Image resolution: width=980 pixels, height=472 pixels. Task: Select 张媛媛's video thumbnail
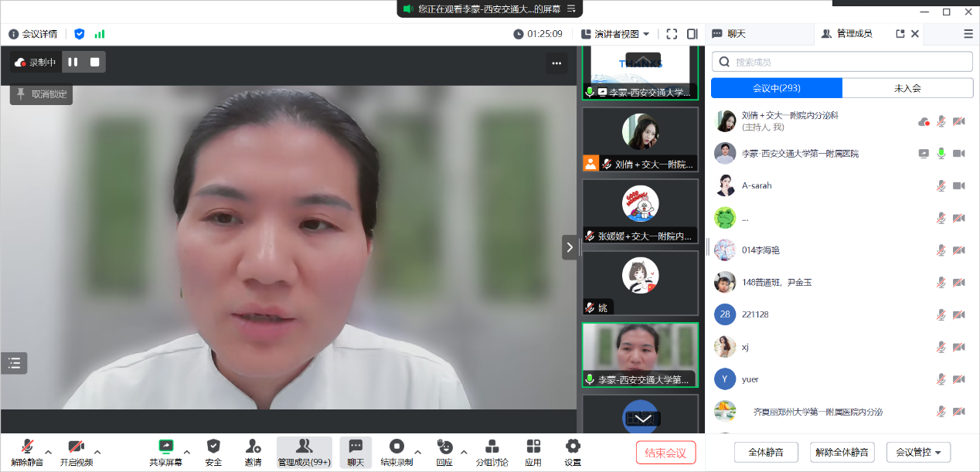[x=640, y=211]
